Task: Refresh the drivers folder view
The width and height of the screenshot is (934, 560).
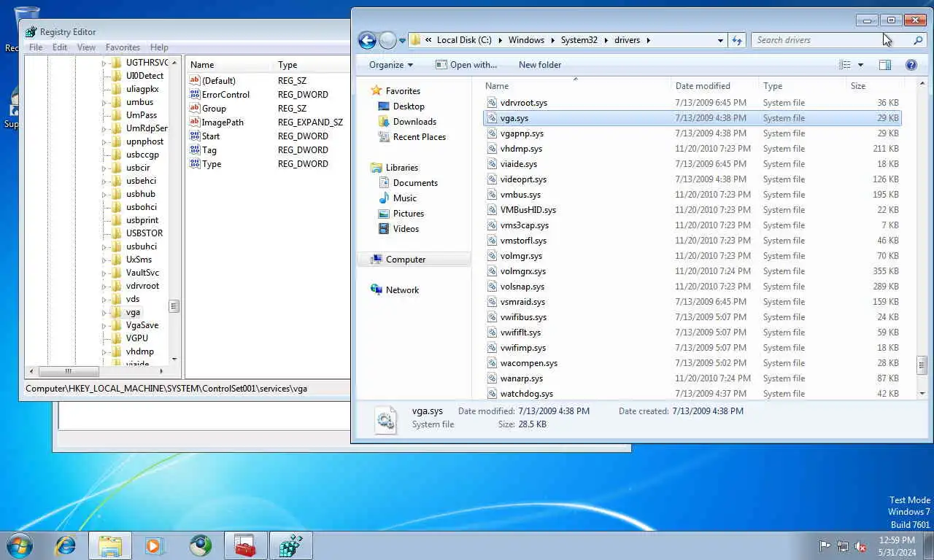Action: [737, 40]
